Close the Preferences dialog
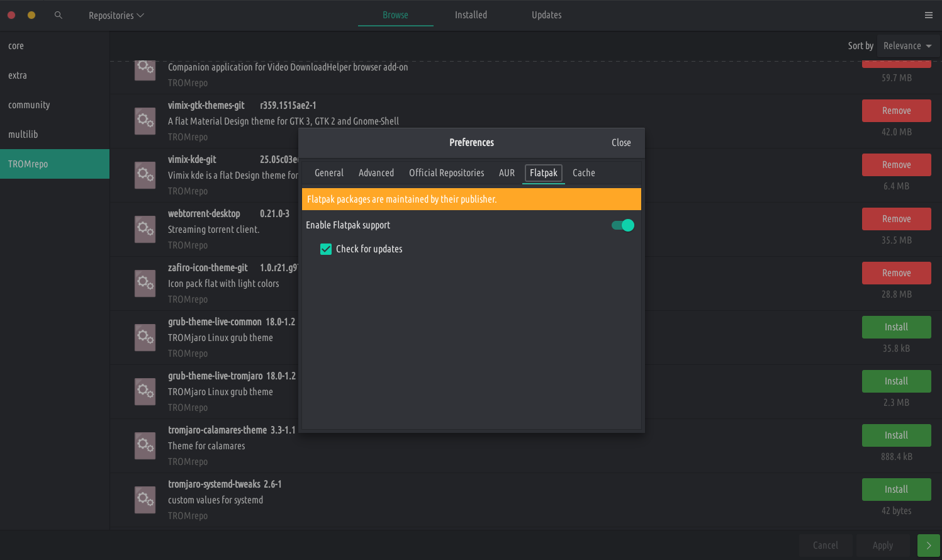 (620, 143)
